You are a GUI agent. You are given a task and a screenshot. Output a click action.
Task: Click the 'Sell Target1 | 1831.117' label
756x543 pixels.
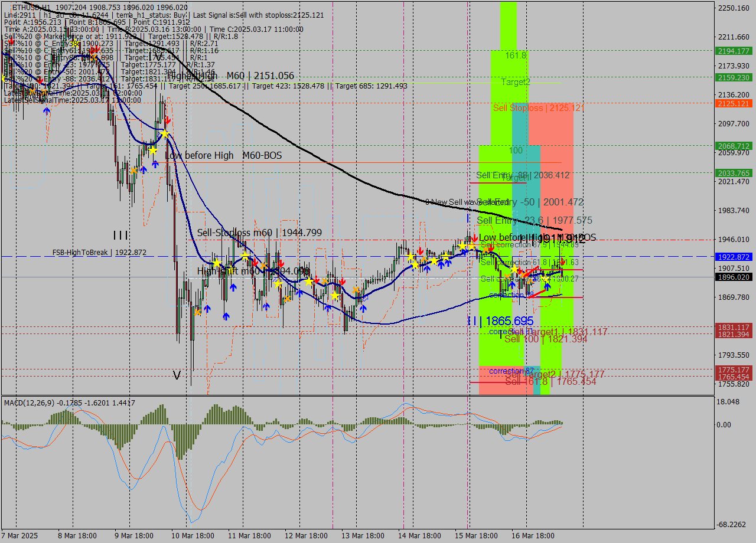pyautogui.click(x=558, y=332)
